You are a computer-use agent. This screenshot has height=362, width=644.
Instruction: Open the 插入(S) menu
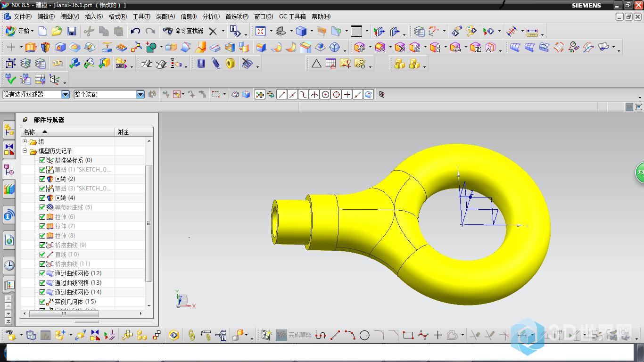(93, 16)
